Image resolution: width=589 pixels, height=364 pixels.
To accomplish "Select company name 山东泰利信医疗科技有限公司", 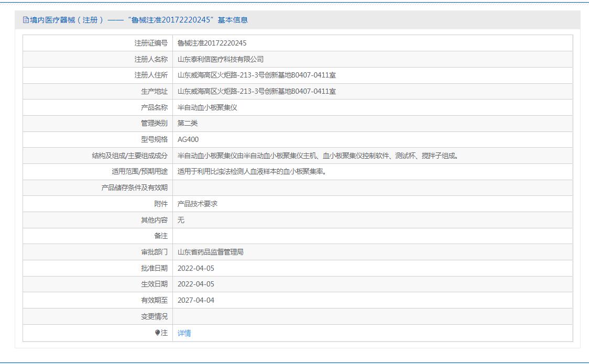I will pyautogui.click(x=221, y=59).
